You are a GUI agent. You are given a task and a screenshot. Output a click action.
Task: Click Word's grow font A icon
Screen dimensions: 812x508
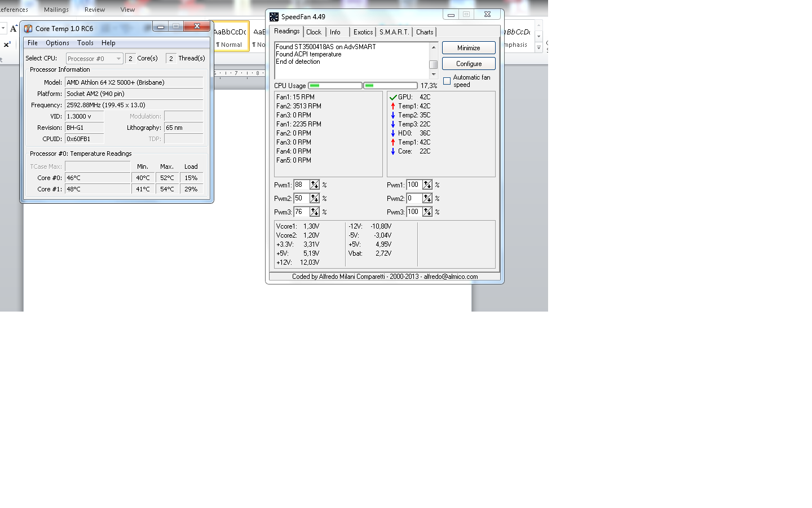click(x=14, y=28)
